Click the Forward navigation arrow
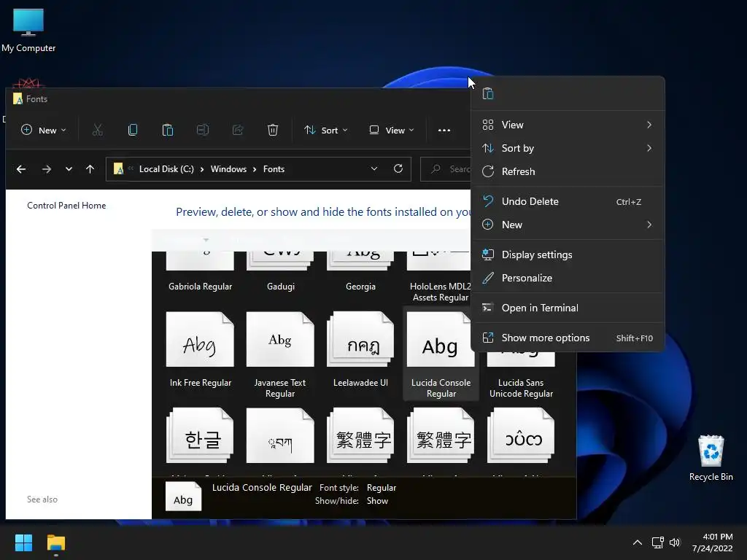Image resolution: width=747 pixels, height=560 pixels. 46,169
